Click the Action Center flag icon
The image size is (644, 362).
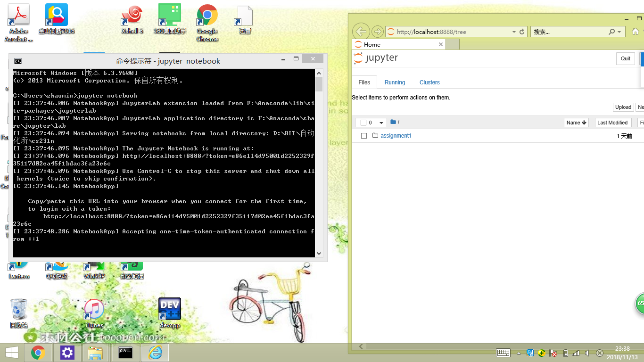pos(553,353)
